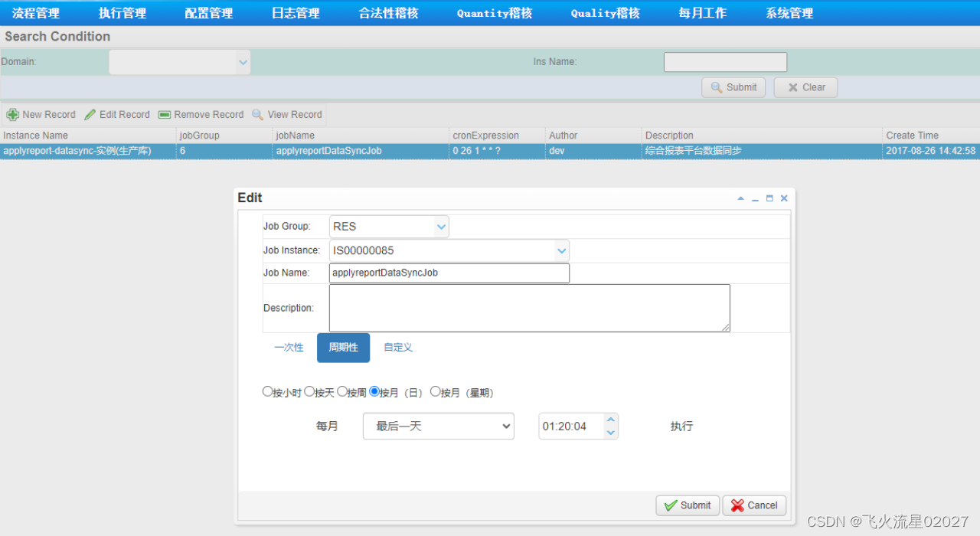980x536 pixels.
Task: Switch to the 周期性 tab
Action: (x=343, y=348)
